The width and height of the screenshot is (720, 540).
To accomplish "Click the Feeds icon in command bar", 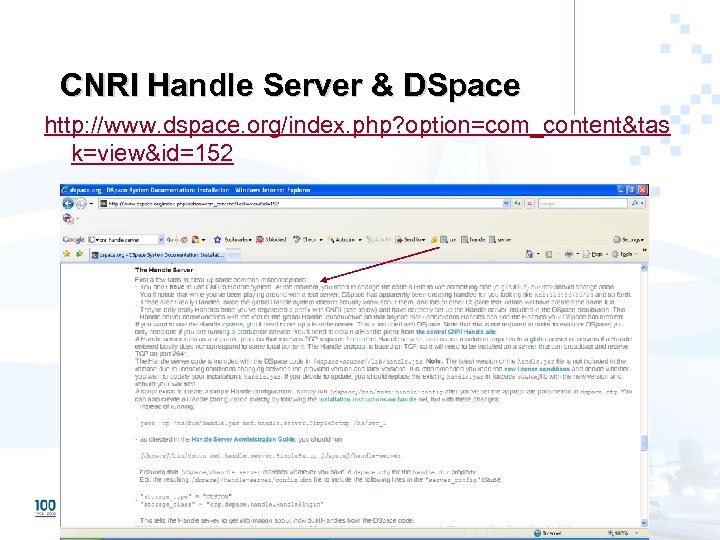I will point(548,254).
